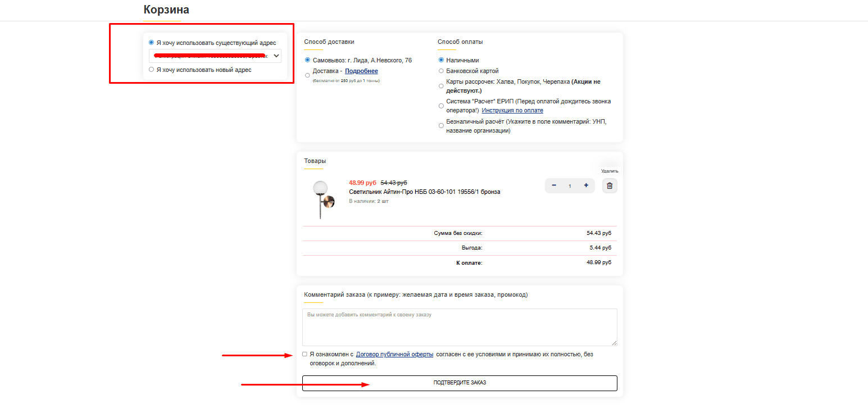Open 'Инструкция по оплате' link

tap(512, 111)
